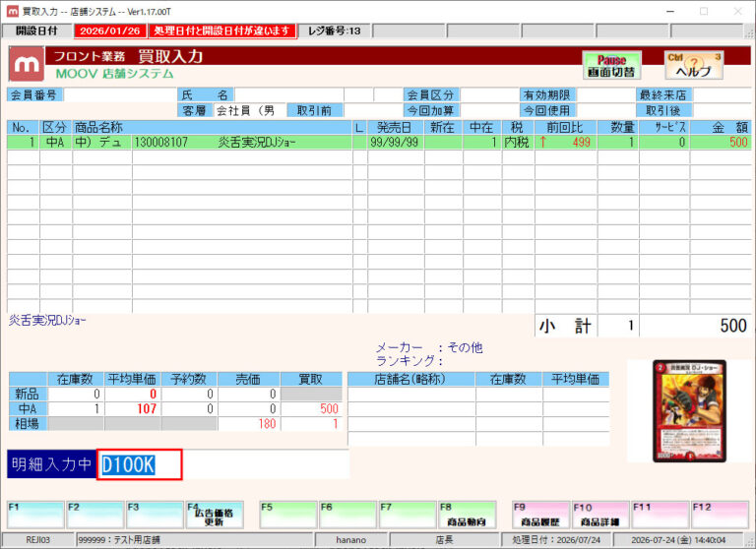Image resolution: width=756 pixels, height=549 pixels.
Task: Click the 数量 column header
Action: point(618,127)
